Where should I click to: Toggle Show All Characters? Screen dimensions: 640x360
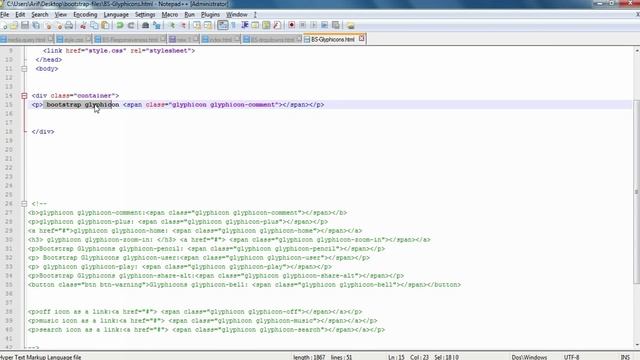[x=233, y=26]
